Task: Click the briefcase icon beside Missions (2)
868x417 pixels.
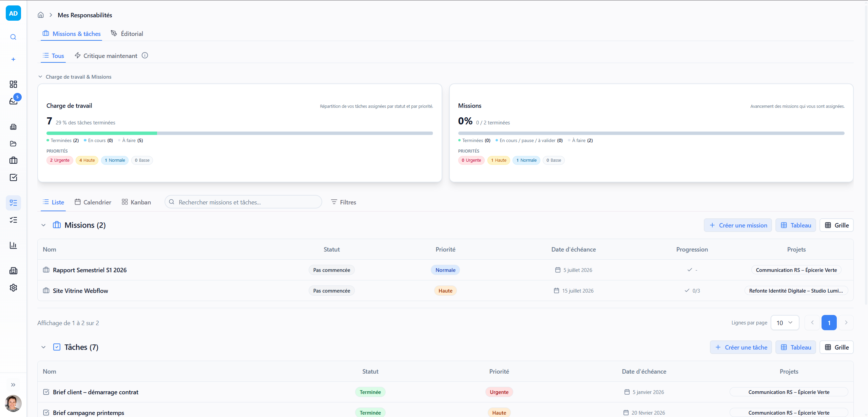Action: pyautogui.click(x=57, y=225)
